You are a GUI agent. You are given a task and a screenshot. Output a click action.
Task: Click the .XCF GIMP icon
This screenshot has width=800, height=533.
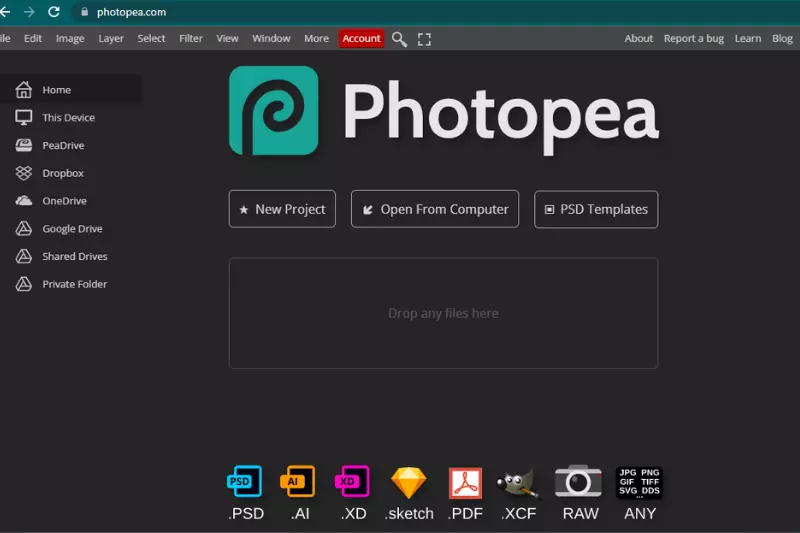tap(518, 483)
